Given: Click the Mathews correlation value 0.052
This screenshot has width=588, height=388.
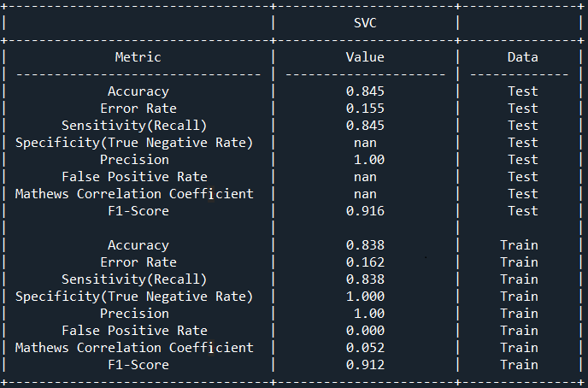Looking at the screenshot, I should click(x=365, y=348).
